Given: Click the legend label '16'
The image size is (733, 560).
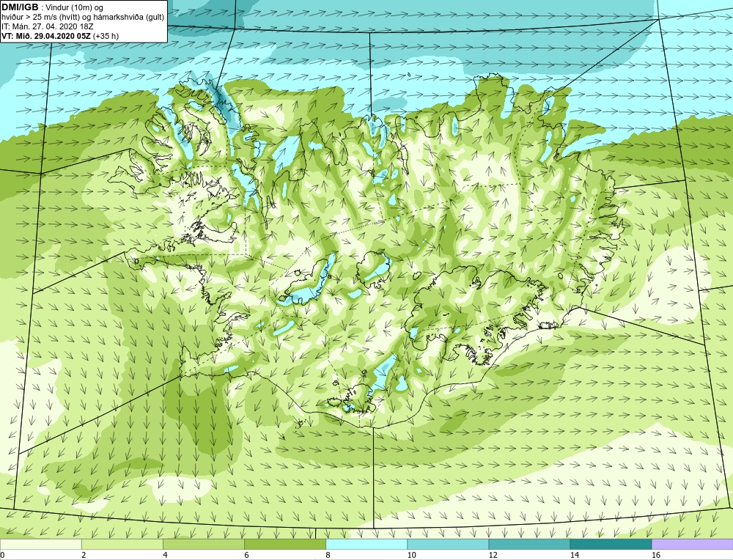Looking at the screenshot, I should pos(656,555).
